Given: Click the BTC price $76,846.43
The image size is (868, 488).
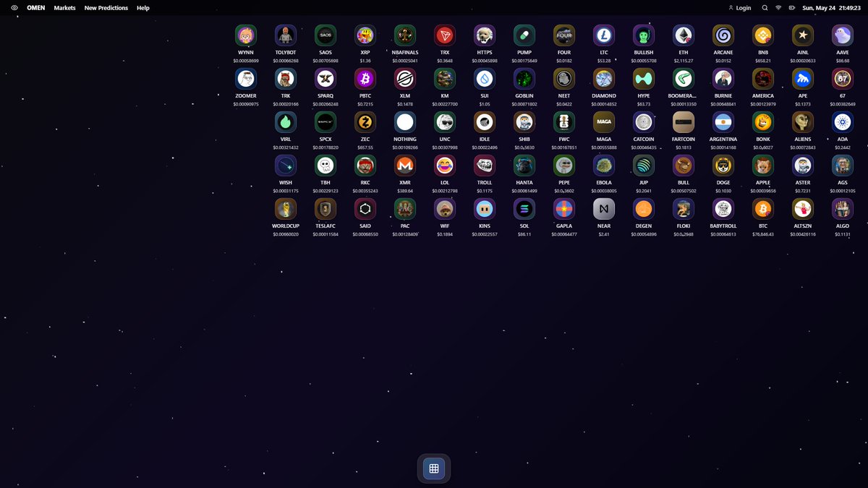Looking at the screenshot, I should coord(763,234).
